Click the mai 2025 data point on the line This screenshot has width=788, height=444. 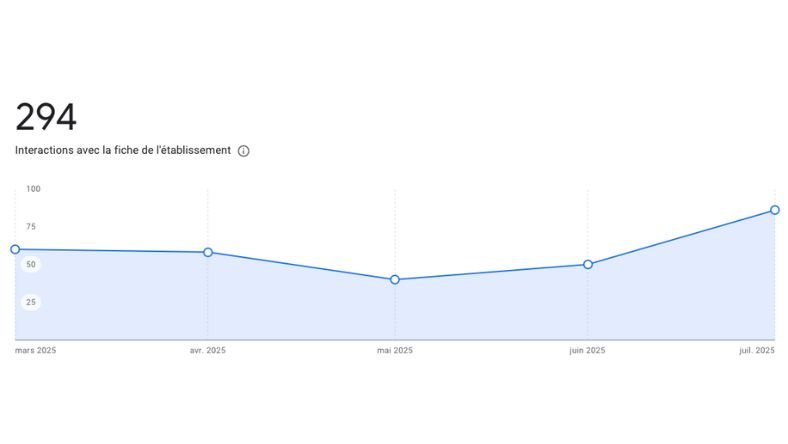[395, 279]
